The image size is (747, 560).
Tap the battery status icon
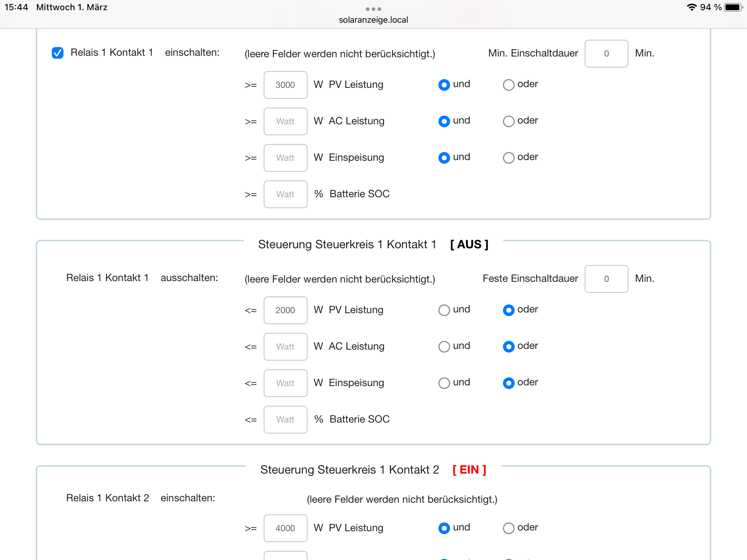click(x=733, y=7)
